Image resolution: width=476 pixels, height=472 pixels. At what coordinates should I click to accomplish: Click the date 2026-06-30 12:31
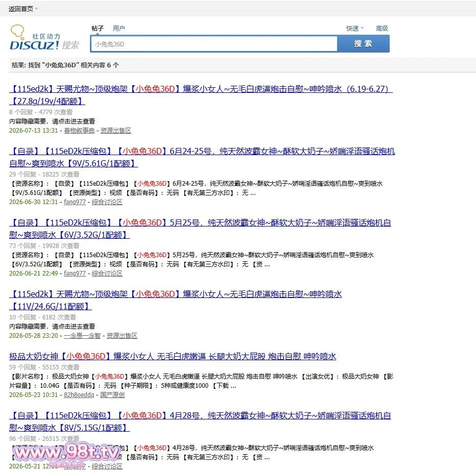click(33, 202)
